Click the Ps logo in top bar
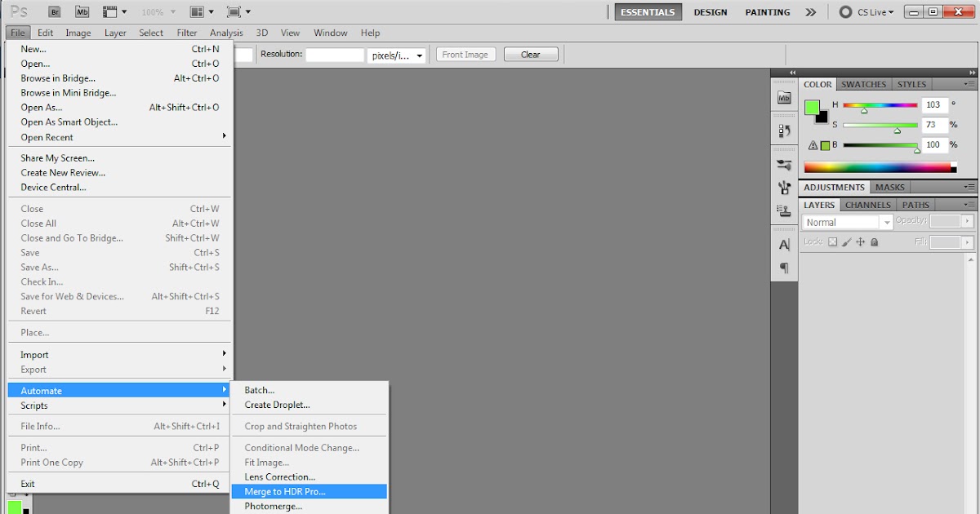 [19, 11]
